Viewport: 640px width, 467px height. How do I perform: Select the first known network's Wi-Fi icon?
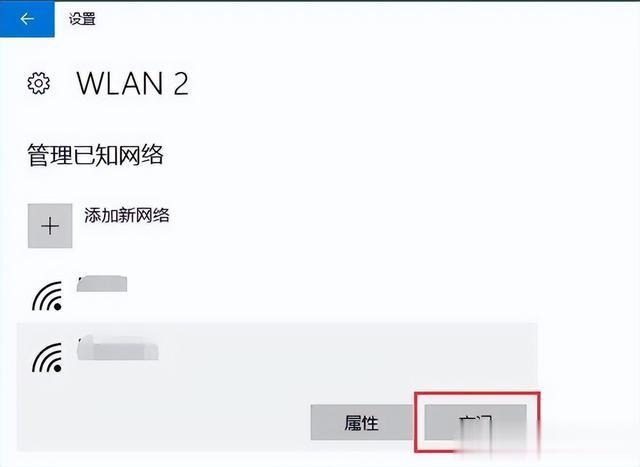(47, 296)
